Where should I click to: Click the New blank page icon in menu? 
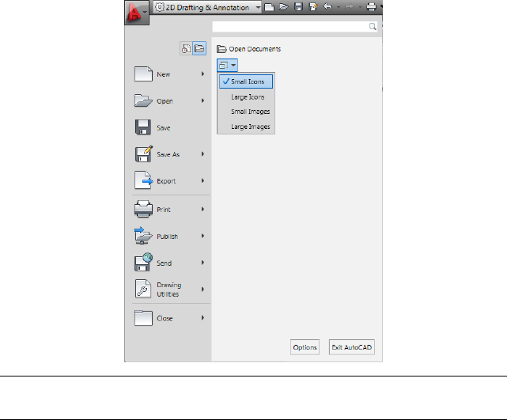pos(143,74)
